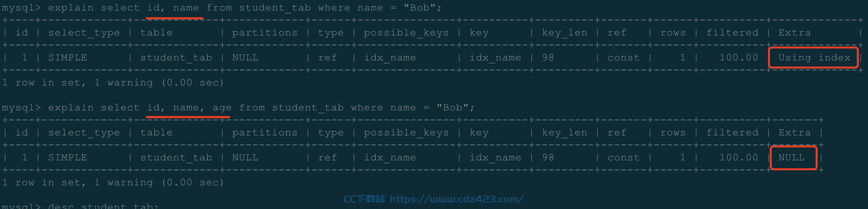
Task: Click the second explain query with age column
Action: tap(238, 108)
